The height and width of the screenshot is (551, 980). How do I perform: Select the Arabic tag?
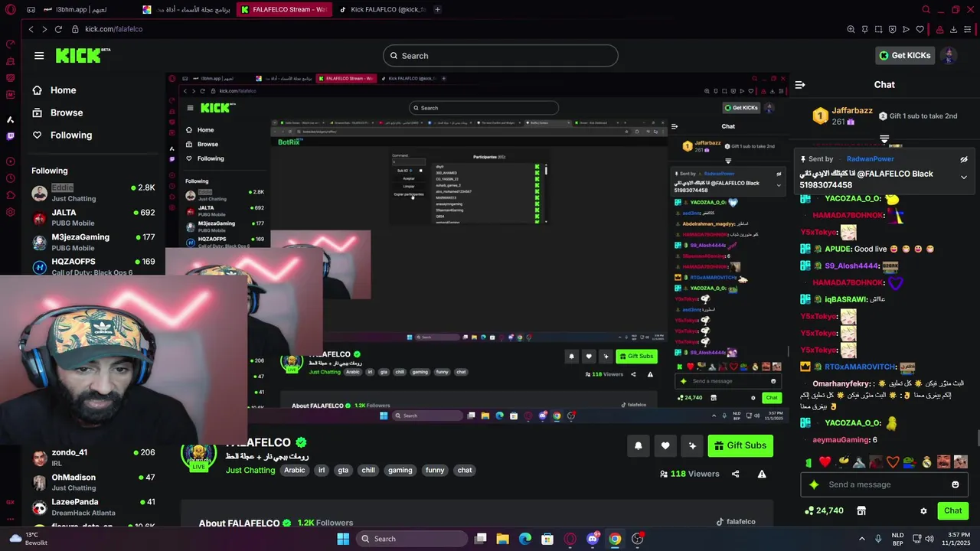(295, 470)
